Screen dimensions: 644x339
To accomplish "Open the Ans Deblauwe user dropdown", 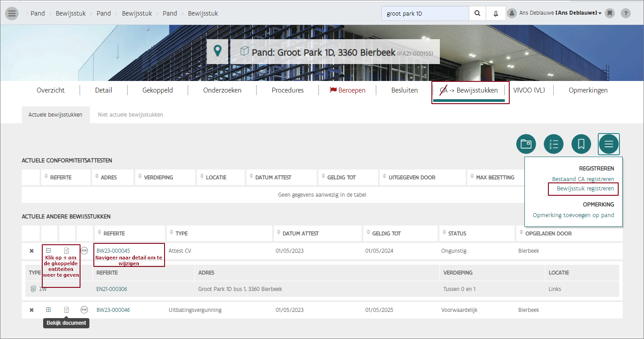I will [559, 13].
